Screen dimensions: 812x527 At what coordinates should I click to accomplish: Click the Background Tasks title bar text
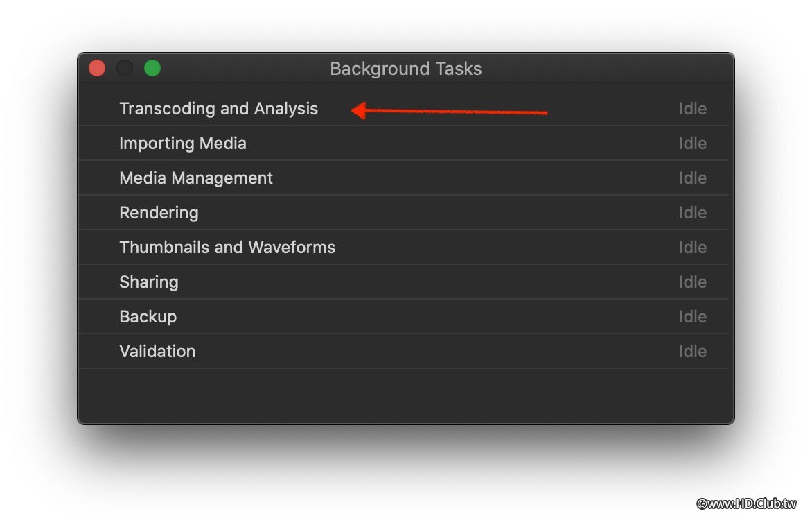(405, 69)
